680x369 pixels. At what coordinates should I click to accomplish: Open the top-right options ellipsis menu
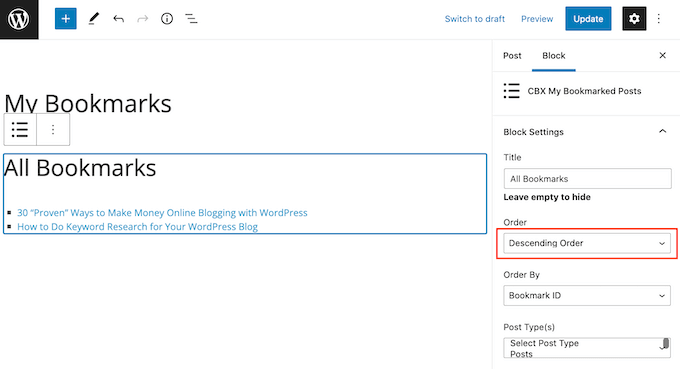[x=659, y=19]
